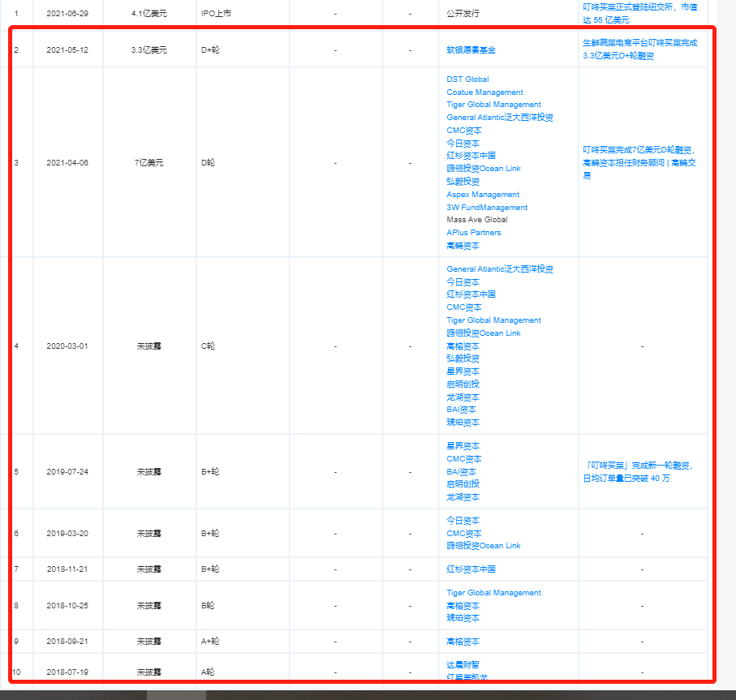
Task: Open 红杉资本中国 in the C轮 row
Action: pos(471,294)
